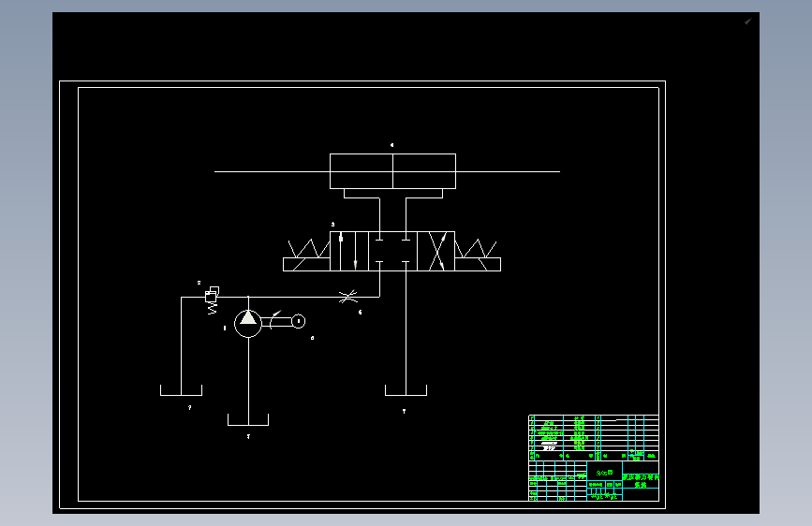
Task: Select the oil tank beneath the pump
Action: 248,420
